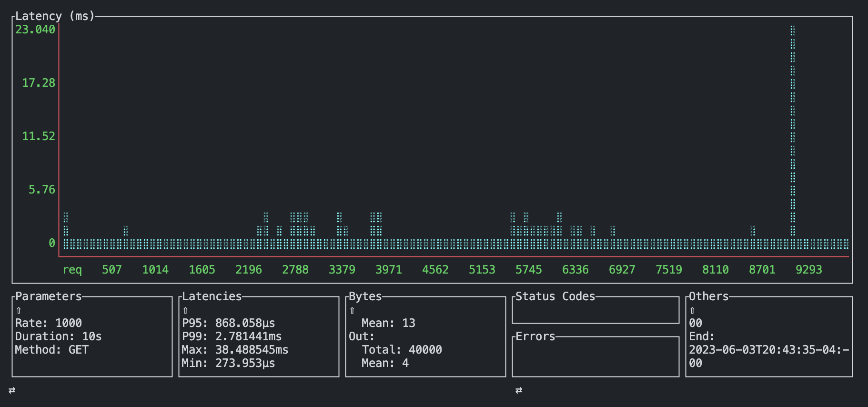The height and width of the screenshot is (407, 868).
Task: Click the End: label in Others
Action: (702, 336)
